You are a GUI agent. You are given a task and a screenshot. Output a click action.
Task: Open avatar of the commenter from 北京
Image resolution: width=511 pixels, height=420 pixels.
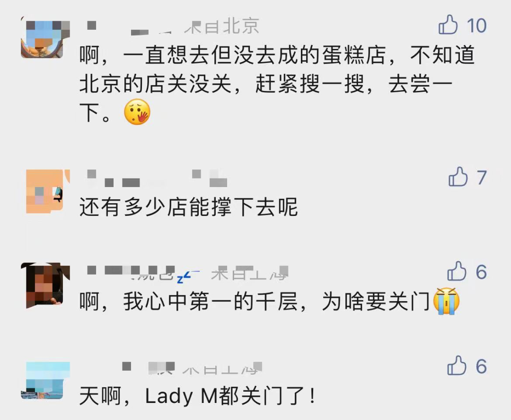click(45, 39)
